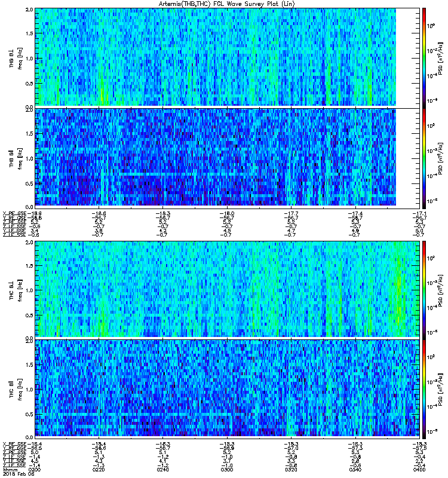The width and height of the screenshot is (448, 478).
Task: Click the '0240' time label
Action: (x=162, y=470)
